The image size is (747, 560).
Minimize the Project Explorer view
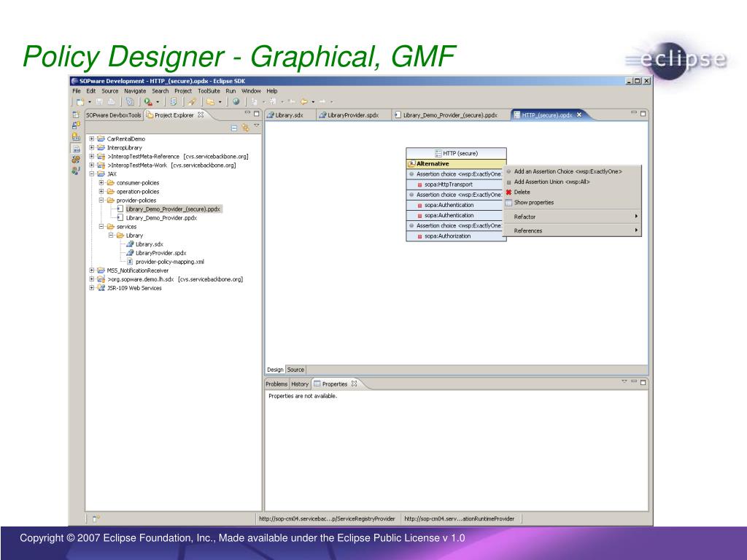pyautogui.click(x=247, y=113)
